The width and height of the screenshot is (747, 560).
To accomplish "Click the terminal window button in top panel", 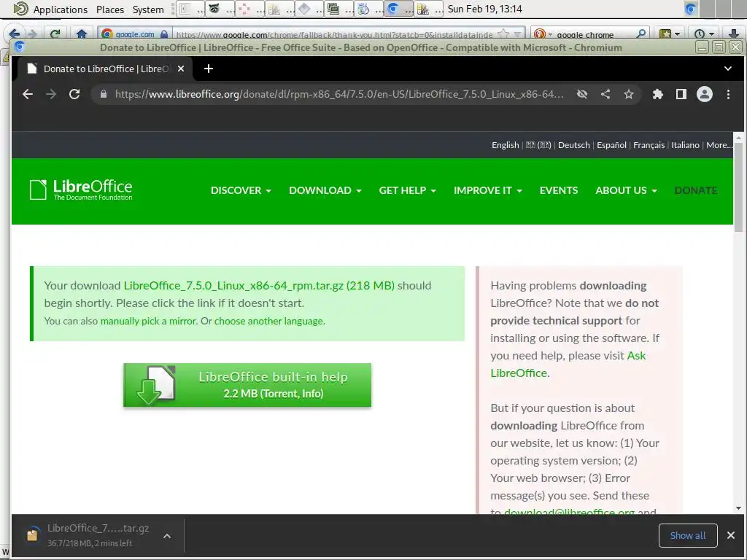I will click(339, 9).
